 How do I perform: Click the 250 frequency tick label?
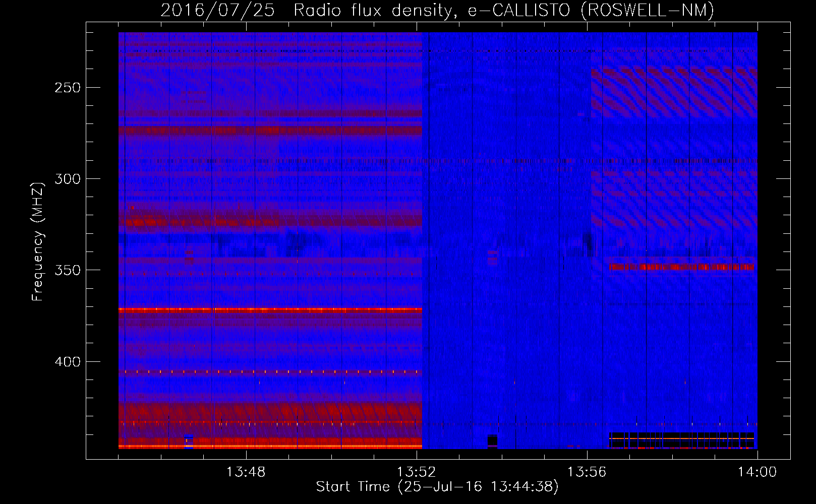point(68,88)
